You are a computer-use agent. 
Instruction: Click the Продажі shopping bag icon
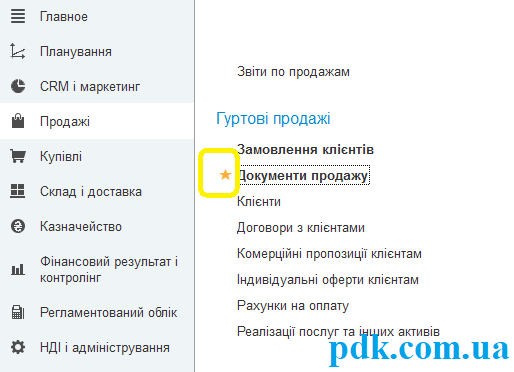[x=18, y=121]
